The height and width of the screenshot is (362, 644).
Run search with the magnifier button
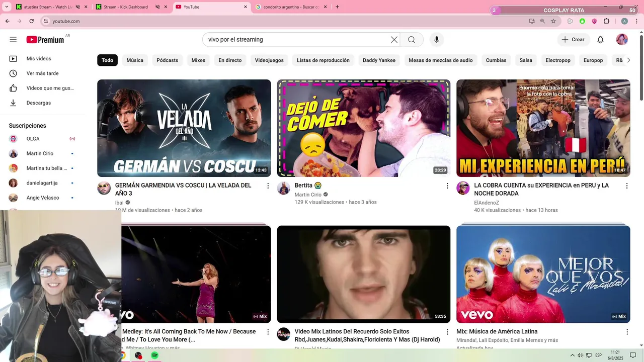pos(412,40)
